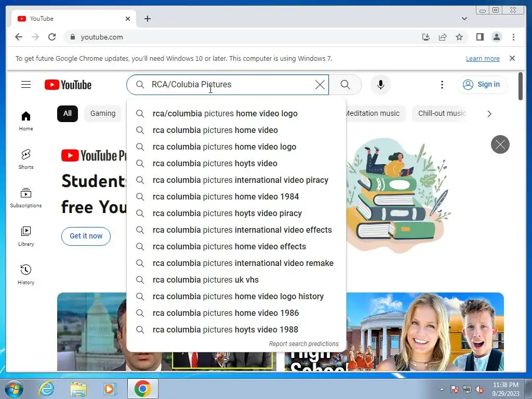Clear the search box with X
This screenshot has height=399, width=532.
(320, 85)
